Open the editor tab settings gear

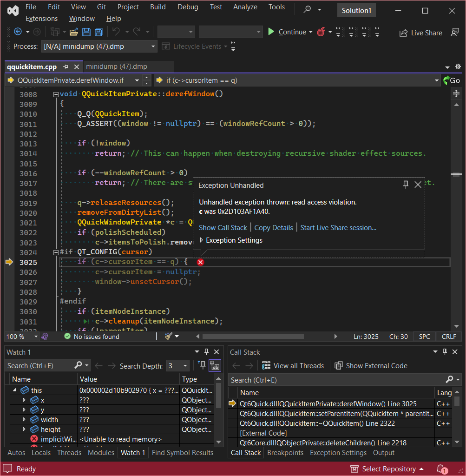(x=458, y=66)
